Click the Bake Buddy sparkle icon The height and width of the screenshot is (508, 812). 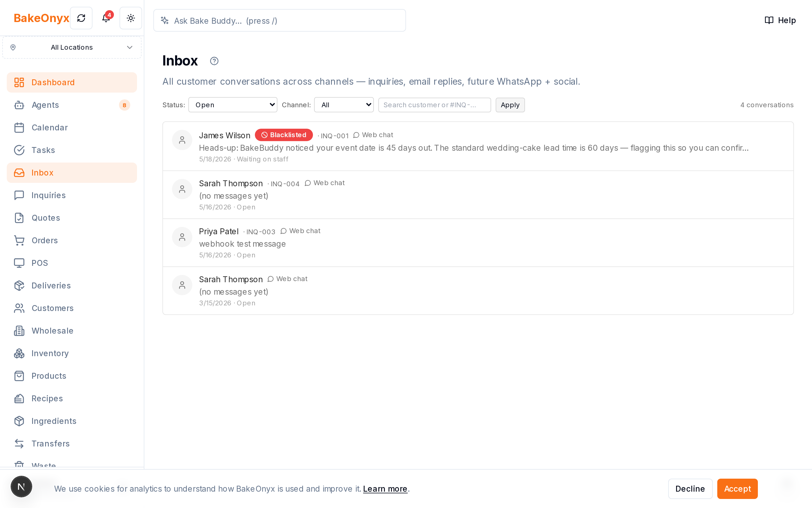click(165, 21)
